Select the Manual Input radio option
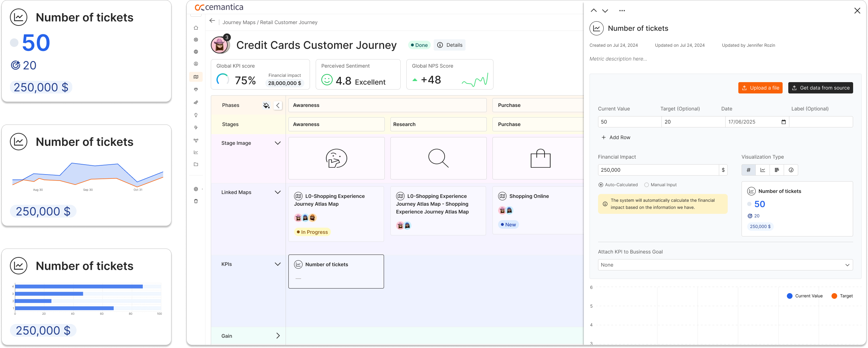 tap(647, 185)
